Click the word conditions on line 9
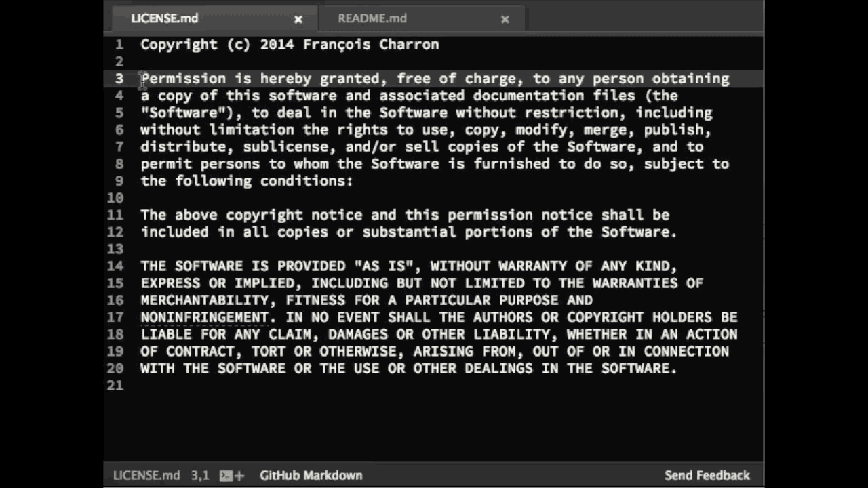The width and height of the screenshot is (868, 488). pos(302,181)
